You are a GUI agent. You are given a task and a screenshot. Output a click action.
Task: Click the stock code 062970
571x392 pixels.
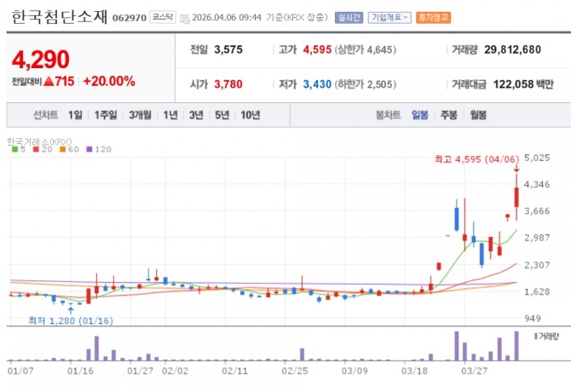[x=130, y=18]
